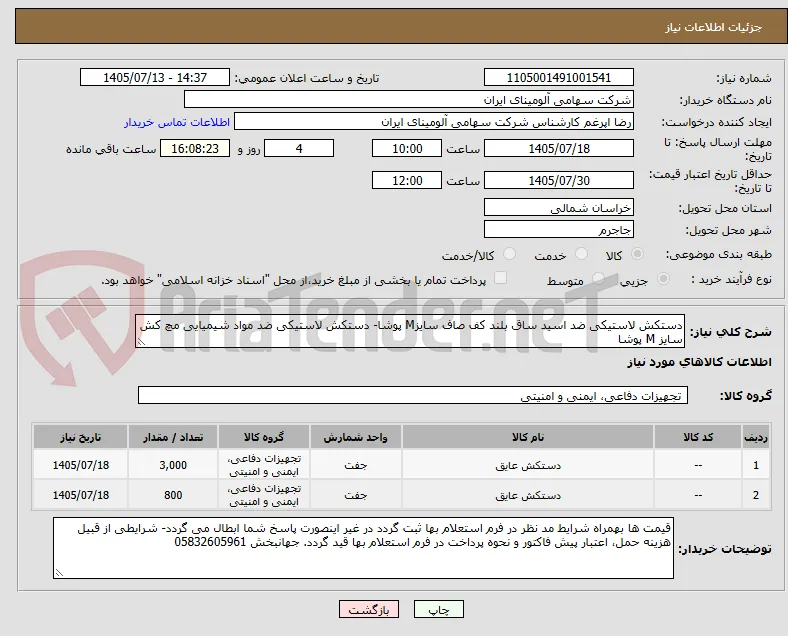Screen dimensions: 788x636
Task: Click the validity time field 12:00
Action: point(407,180)
